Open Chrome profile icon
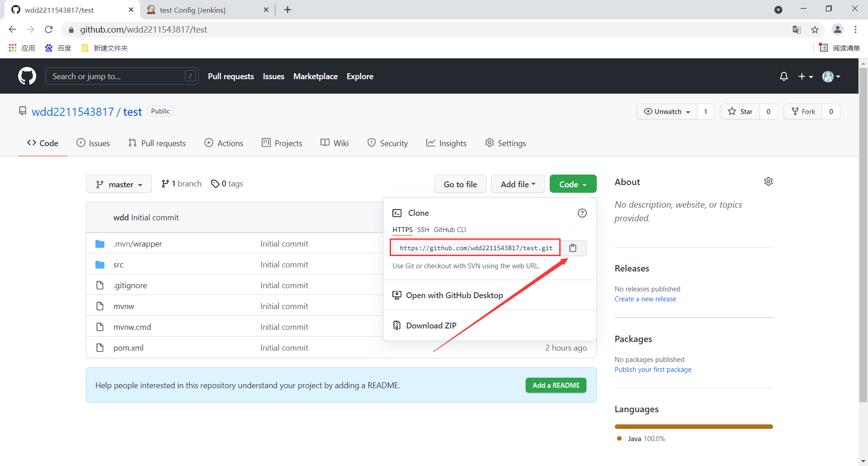This screenshot has height=466, width=868. 837,29
